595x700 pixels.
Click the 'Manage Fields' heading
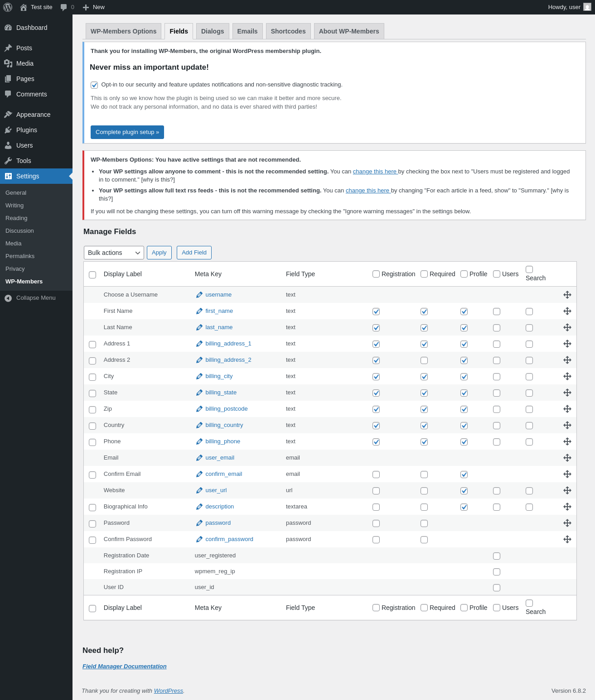(x=110, y=232)
